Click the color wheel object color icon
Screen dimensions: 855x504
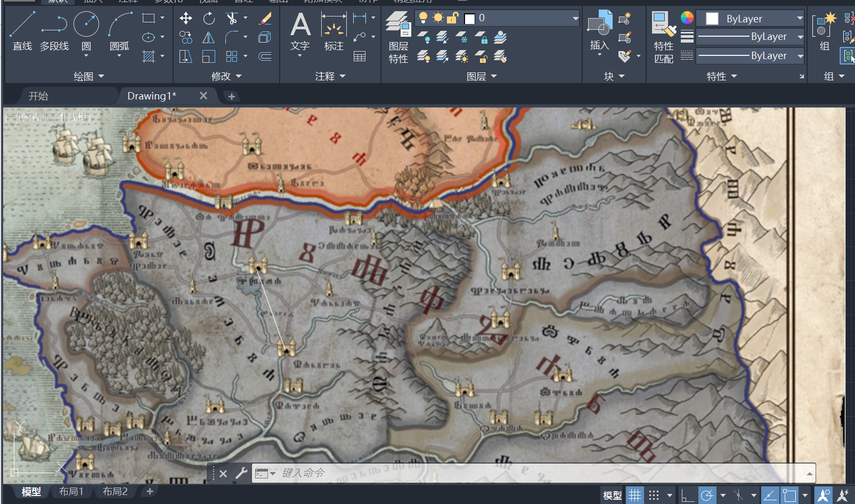pyautogui.click(x=687, y=18)
